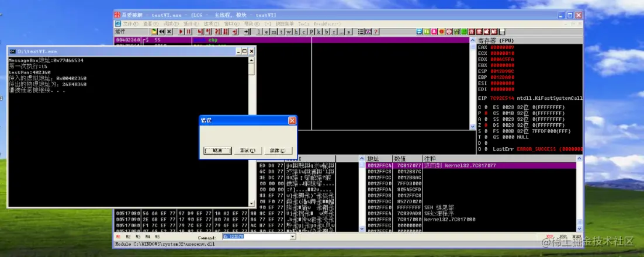Show call stack via K button
This screenshot has height=257, width=644.
(x=318, y=32)
